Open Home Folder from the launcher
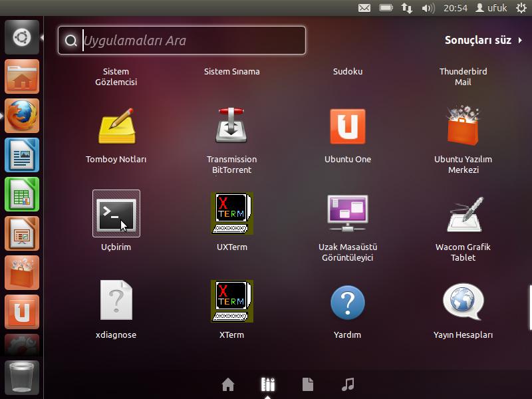 tap(22, 76)
